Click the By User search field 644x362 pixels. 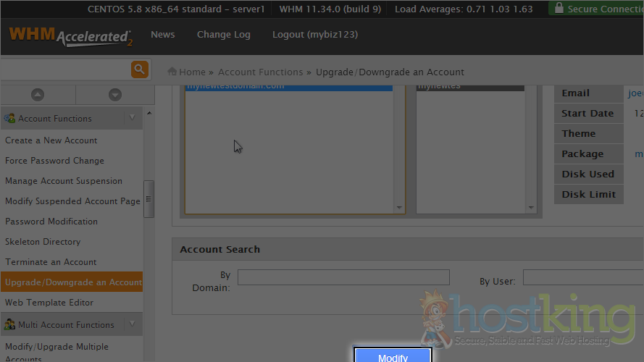[582, 277]
